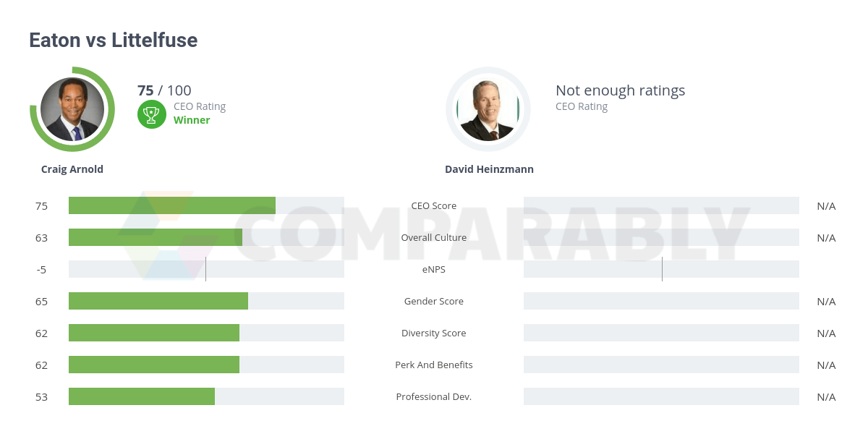Click Eaton's Professional Dev. green bar
Screen dimensions: 868x434
click(142, 396)
